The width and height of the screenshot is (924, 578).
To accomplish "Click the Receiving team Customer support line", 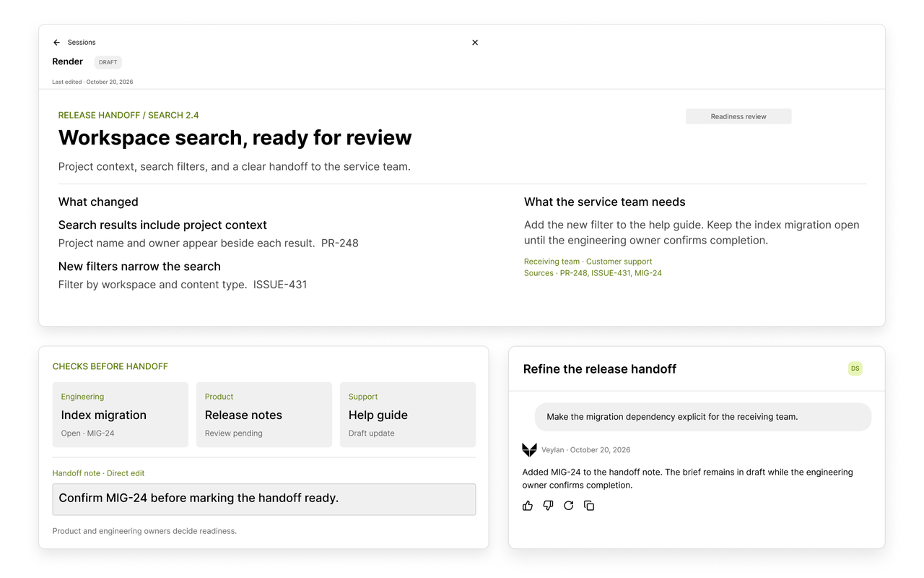I will [x=588, y=262].
